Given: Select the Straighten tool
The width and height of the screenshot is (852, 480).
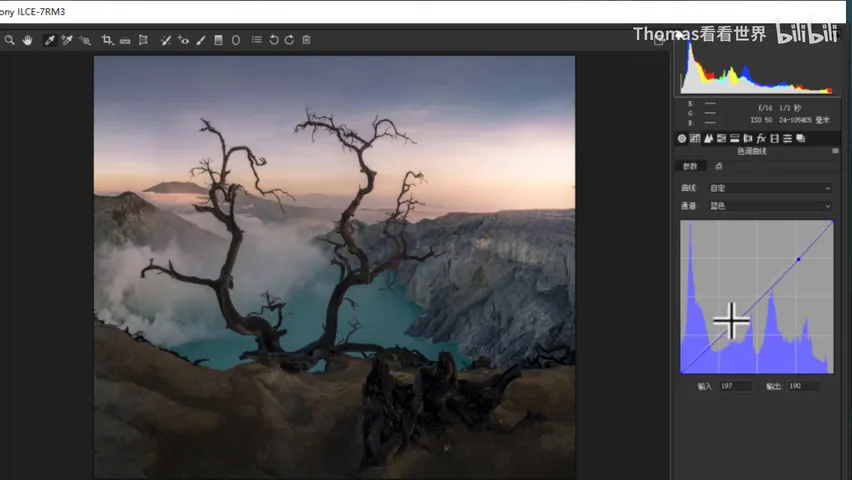Looking at the screenshot, I should 125,40.
